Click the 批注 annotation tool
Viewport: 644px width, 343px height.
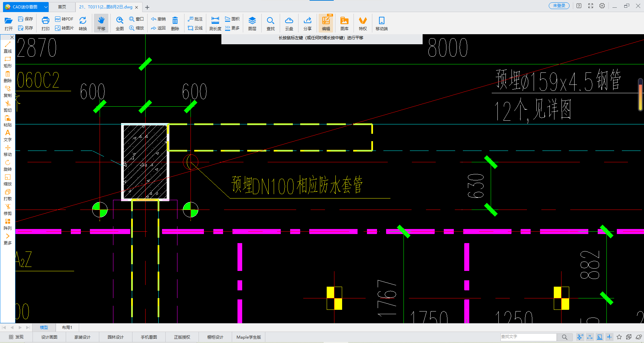pyautogui.click(x=195, y=19)
